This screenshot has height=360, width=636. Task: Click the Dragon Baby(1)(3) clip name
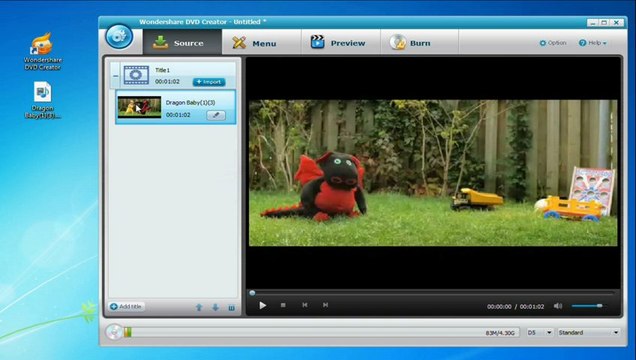(x=190, y=103)
